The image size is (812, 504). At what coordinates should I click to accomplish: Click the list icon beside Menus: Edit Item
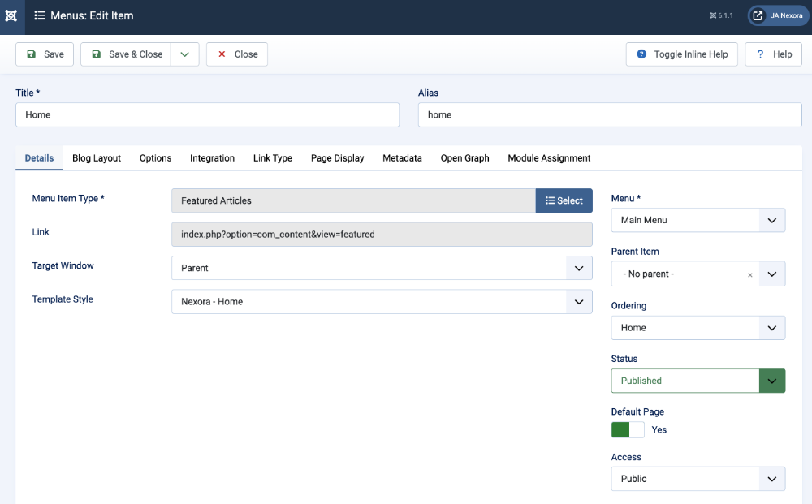point(39,15)
